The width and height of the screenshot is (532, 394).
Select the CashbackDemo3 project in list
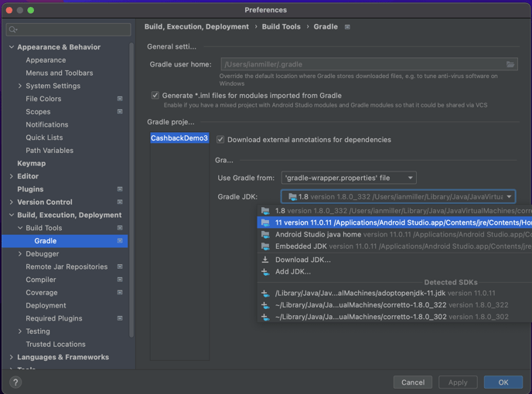[x=179, y=138]
